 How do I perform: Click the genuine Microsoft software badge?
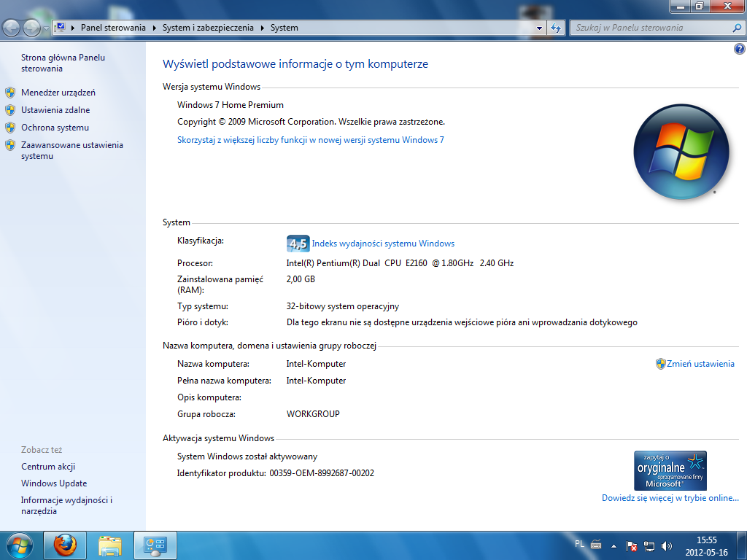pyautogui.click(x=670, y=470)
